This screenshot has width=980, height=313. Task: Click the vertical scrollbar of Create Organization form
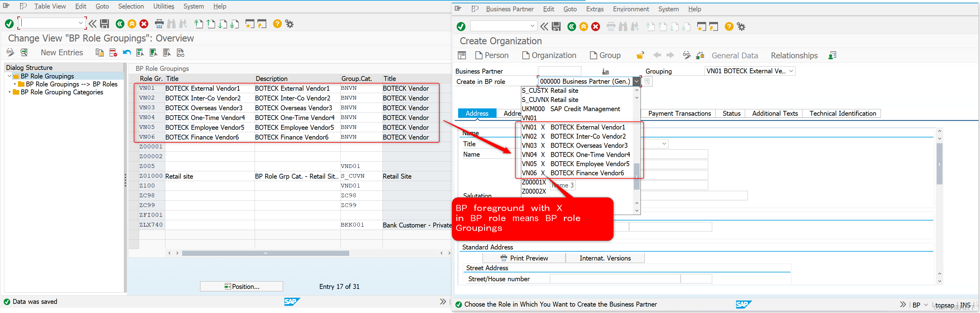point(939,164)
